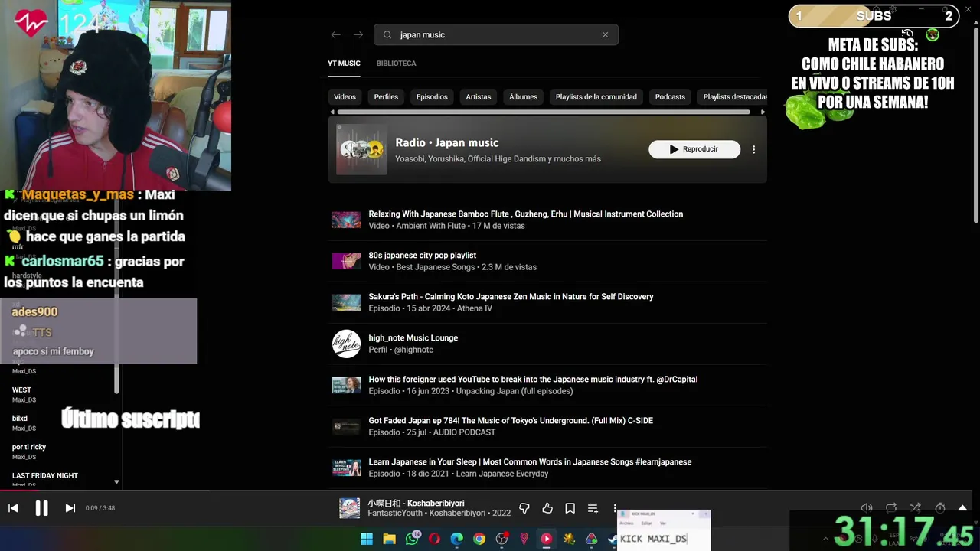Like the Koshaberibiyori song
The height and width of the screenshot is (551, 980).
point(547,508)
